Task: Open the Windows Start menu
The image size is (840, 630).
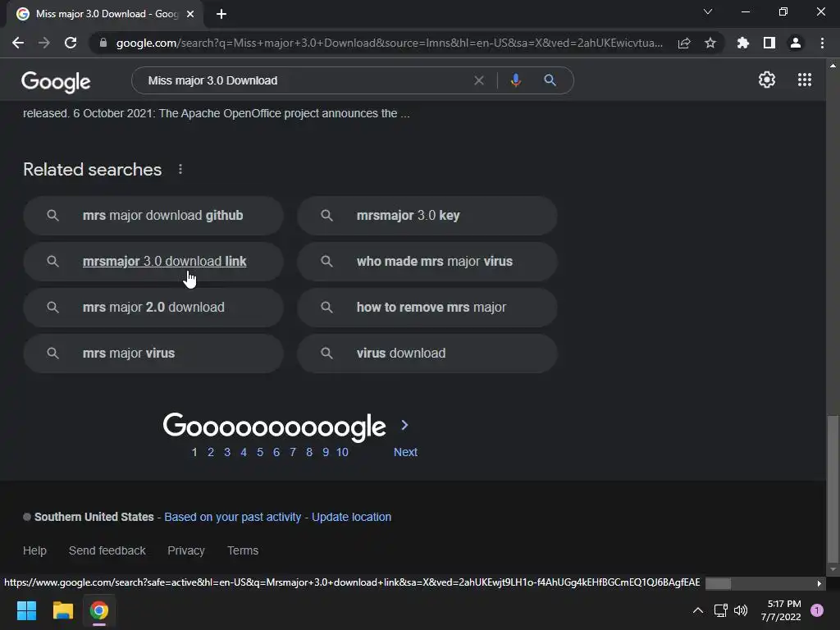Action: click(x=26, y=610)
